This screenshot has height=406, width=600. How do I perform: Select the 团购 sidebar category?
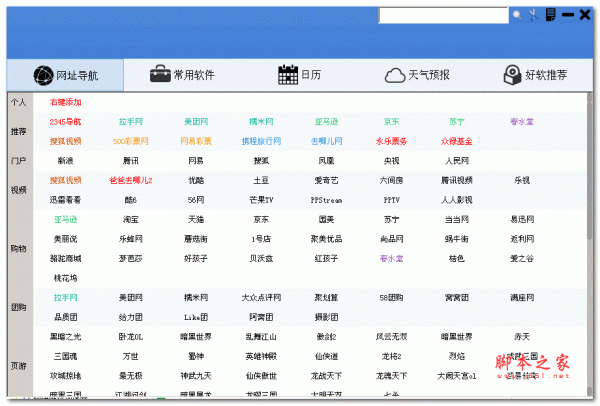point(18,307)
